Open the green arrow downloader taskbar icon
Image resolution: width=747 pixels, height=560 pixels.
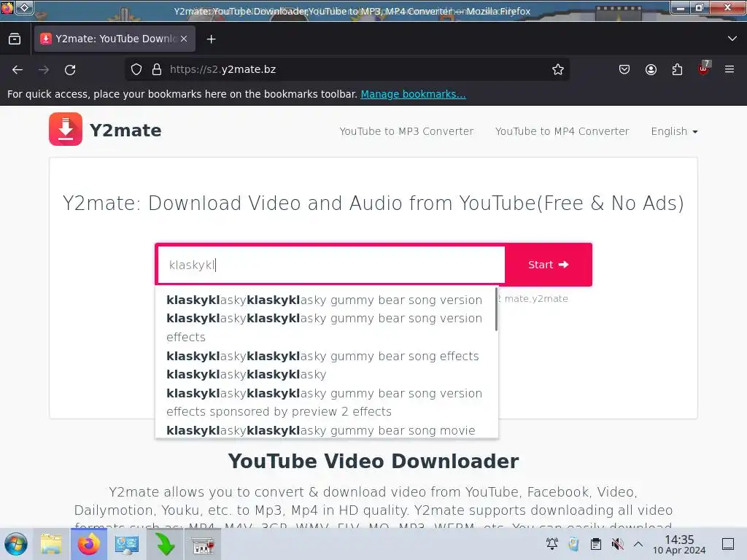(x=165, y=544)
